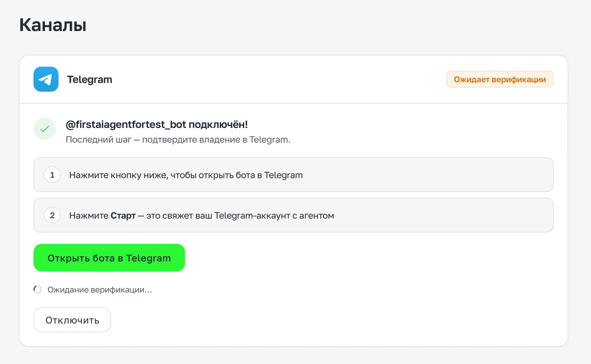This screenshot has width=591, height=364.
Task: Click the step 2 number circle
Action: coord(52,215)
